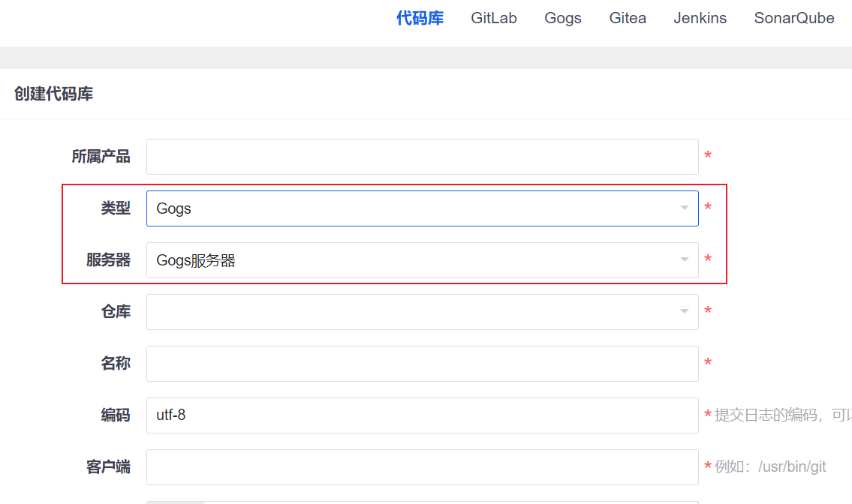The image size is (852, 504).
Task: Click the 所属产品 input field
Action: (x=422, y=157)
